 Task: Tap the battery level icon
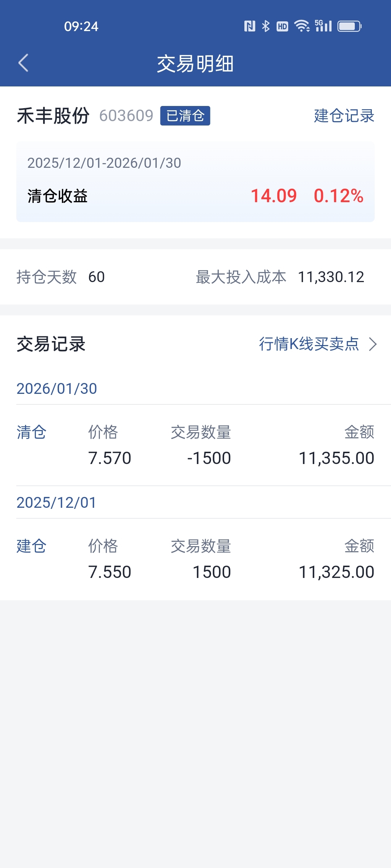[349, 26]
